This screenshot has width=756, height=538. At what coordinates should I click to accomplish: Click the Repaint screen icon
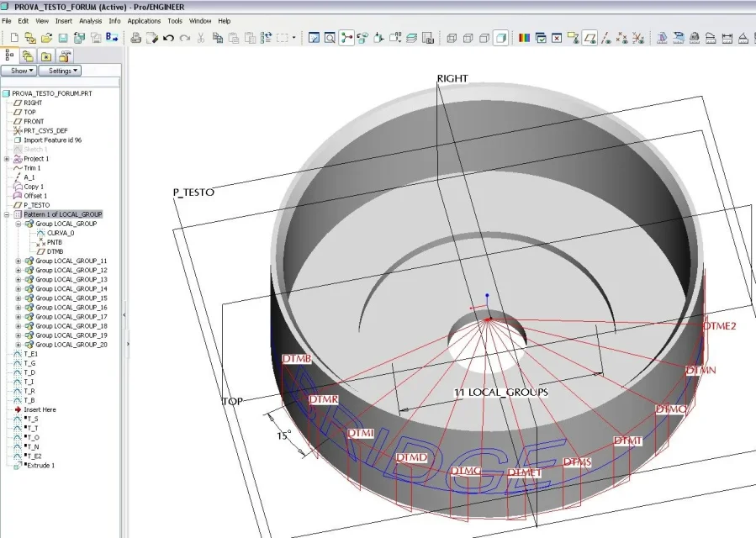pyautogui.click(x=314, y=38)
